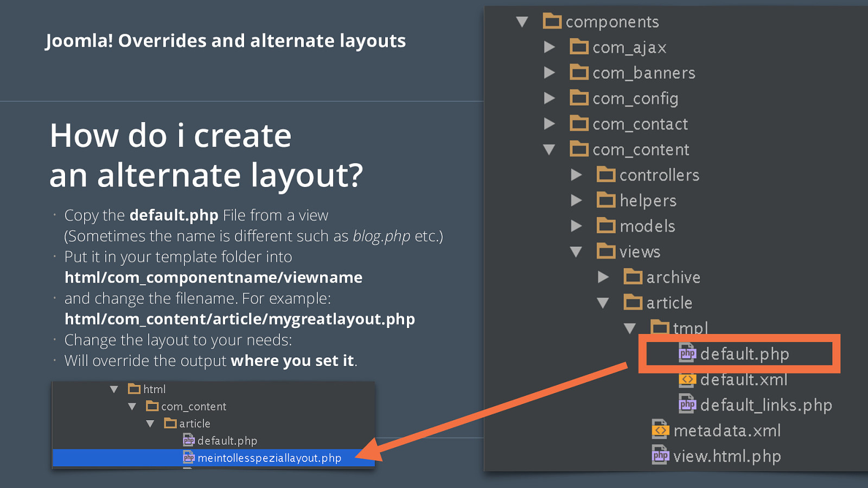Click 'html/com_content/article/mygreatlayout.php' text

tap(240, 319)
